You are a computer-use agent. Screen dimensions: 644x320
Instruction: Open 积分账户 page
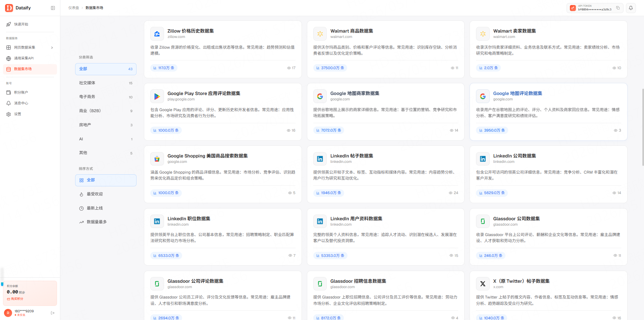[x=30, y=92]
